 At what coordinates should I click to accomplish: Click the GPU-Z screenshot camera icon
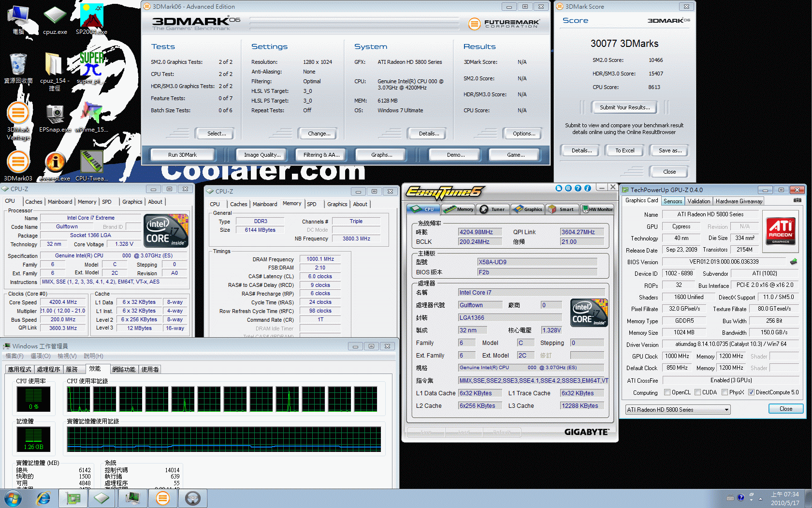pos(797,200)
